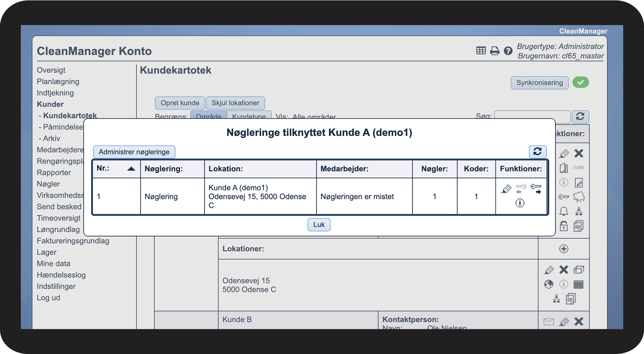Select Log ud in the sidebar

[x=48, y=297]
